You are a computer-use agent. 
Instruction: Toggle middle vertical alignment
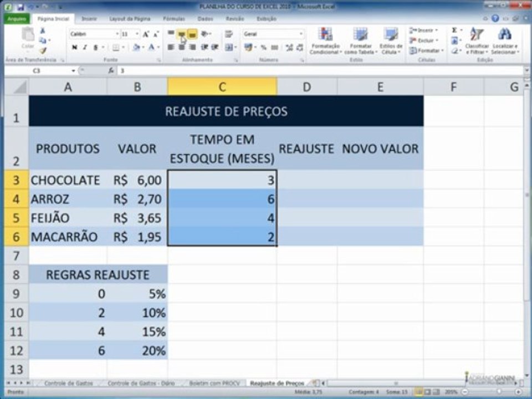pyautogui.click(x=182, y=34)
